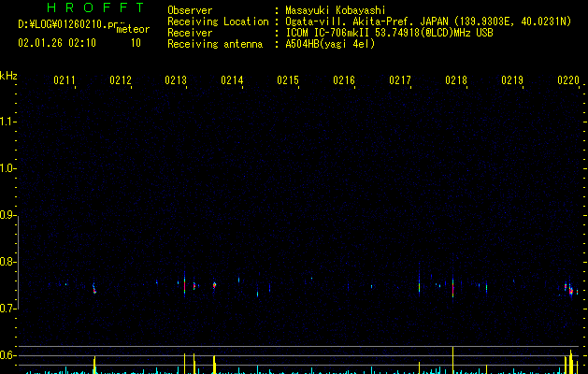Image resolution: width=588 pixels, height=374 pixels.
Task: Click the Receiving antenna label
Action: [215, 44]
